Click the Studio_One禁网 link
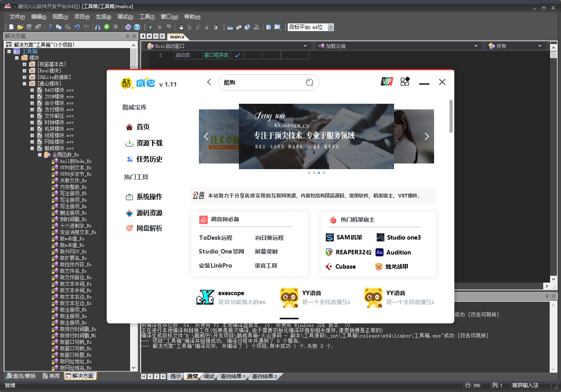Viewport: 561px width, 392px height. [x=221, y=252]
